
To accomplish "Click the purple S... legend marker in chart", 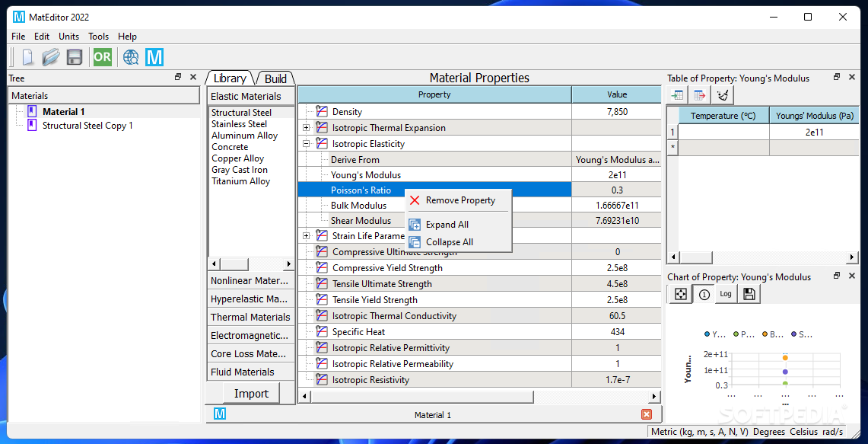I will [794, 334].
